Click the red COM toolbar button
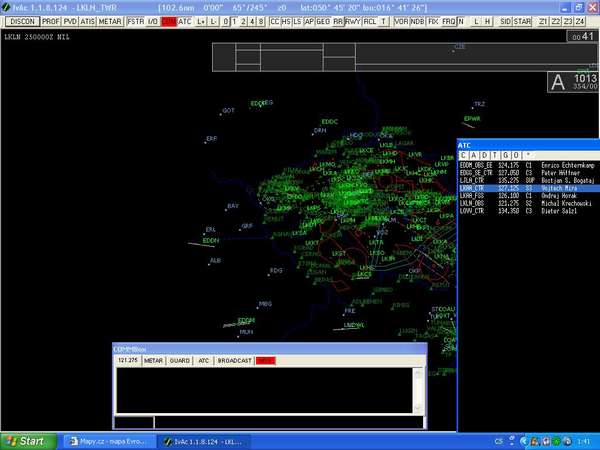Viewport: 600px width, 450px height. tap(168, 20)
